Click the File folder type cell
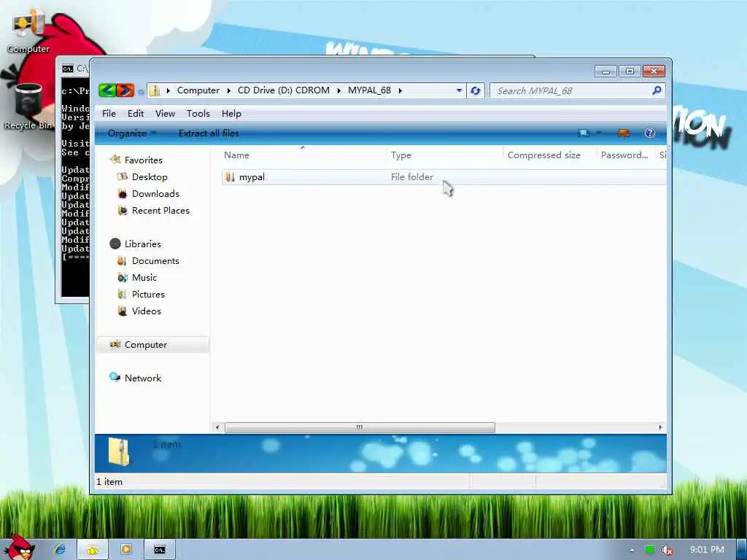747x560 pixels. (412, 177)
